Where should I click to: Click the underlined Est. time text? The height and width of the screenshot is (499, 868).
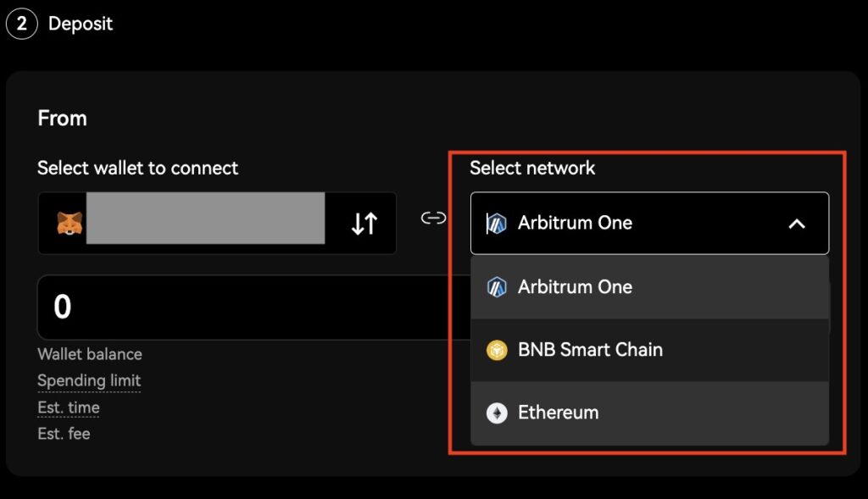point(69,408)
